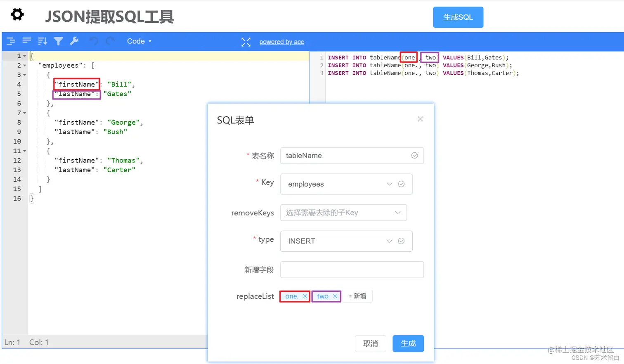Click the "George" value in JSON

point(123,122)
